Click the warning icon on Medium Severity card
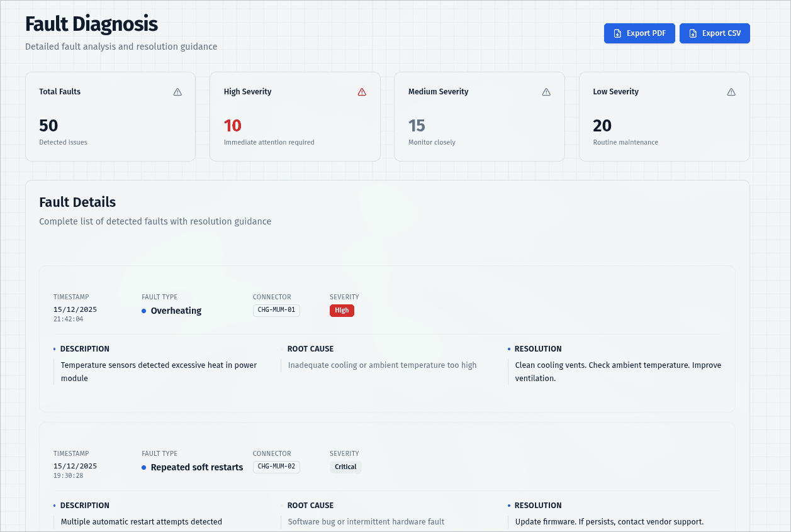This screenshot has height=532, width=791. pos(546,92)
